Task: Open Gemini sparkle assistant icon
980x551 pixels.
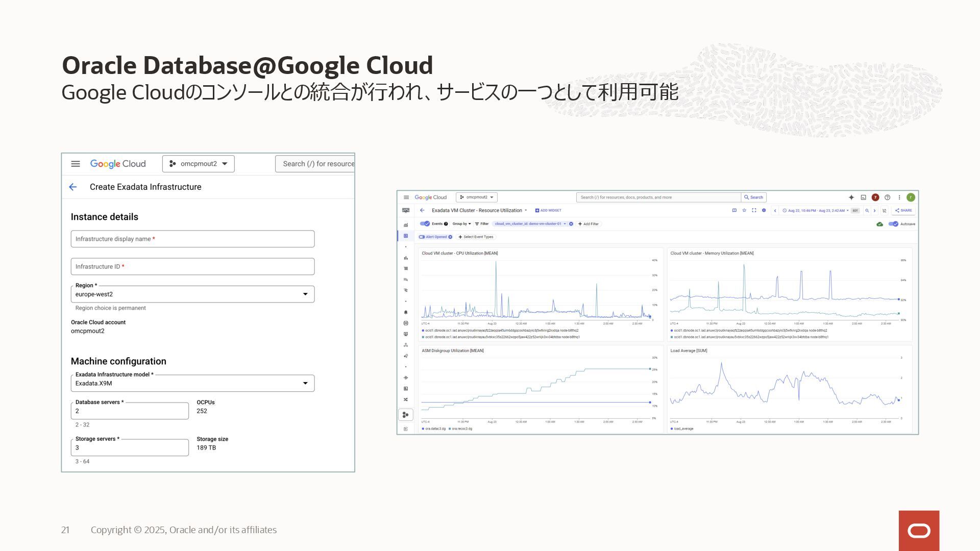Action: tap(851, 197)
